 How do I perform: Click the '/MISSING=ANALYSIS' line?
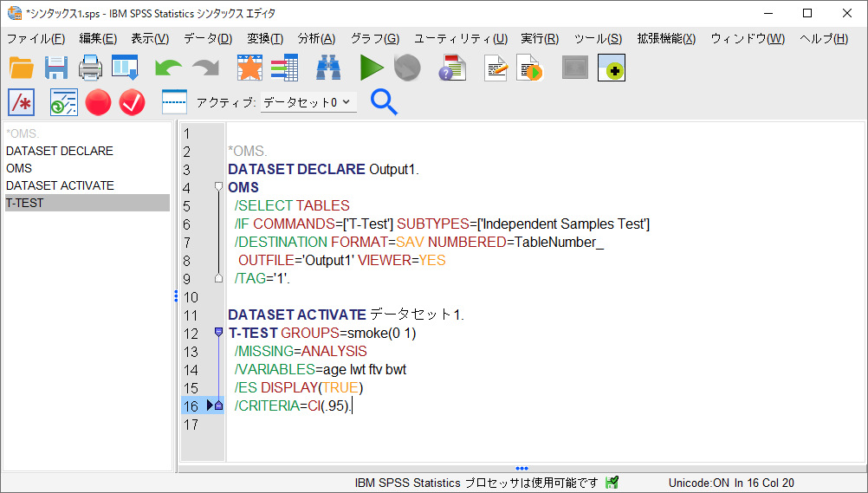[x=301, y=351]
